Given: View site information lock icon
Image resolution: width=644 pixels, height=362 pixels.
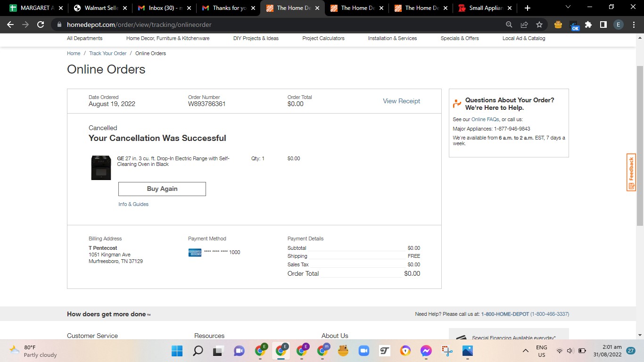Looking at the screenshot, I should pos(59,25).
